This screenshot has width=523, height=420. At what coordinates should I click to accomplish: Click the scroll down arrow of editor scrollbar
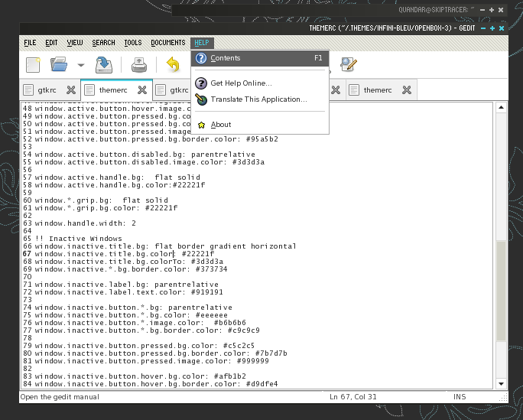tap(501, 383)
